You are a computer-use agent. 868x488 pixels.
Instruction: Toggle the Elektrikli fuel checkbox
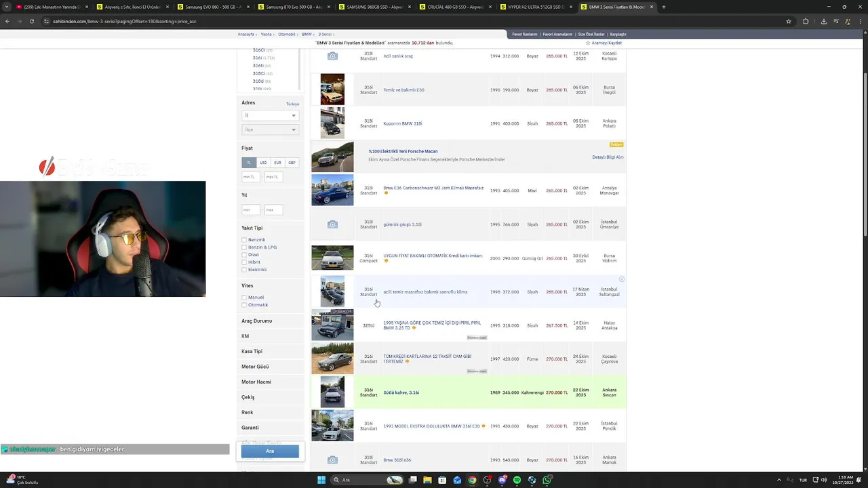click(244, 270)
